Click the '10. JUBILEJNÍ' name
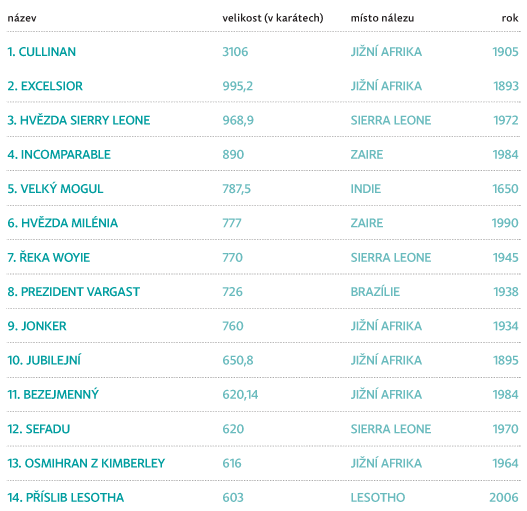Image resolution: width=527 pixels, height=511 pixels. click(x=44, y=360)
